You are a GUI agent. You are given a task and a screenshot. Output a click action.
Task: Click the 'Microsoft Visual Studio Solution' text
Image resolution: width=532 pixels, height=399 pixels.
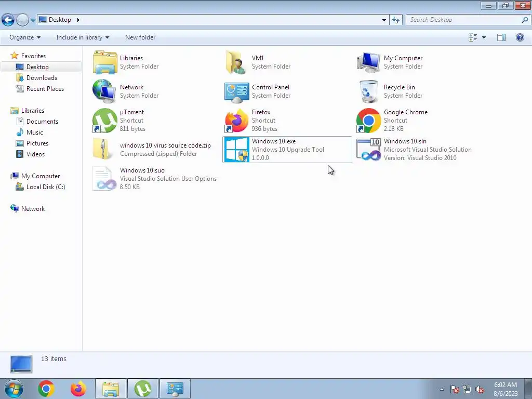click(x=428, y=150)
